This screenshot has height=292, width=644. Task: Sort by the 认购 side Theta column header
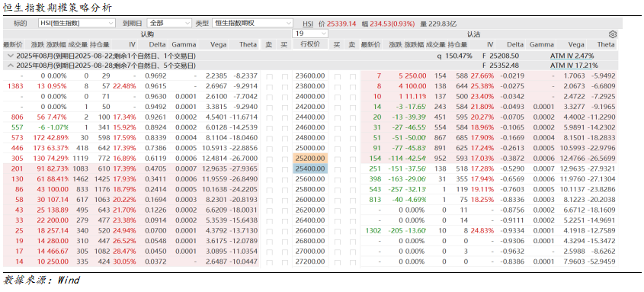(x=248, y=44)
